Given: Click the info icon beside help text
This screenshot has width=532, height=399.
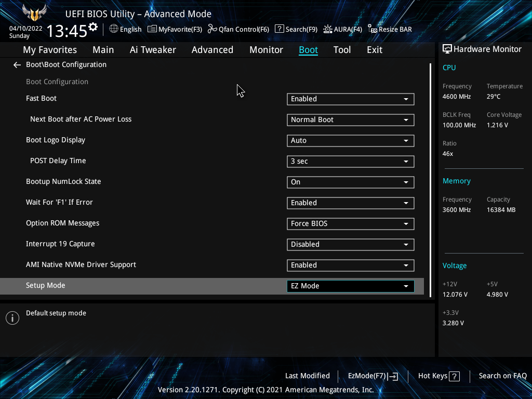Looking at the screenshot, I should (x=12, y=318).
